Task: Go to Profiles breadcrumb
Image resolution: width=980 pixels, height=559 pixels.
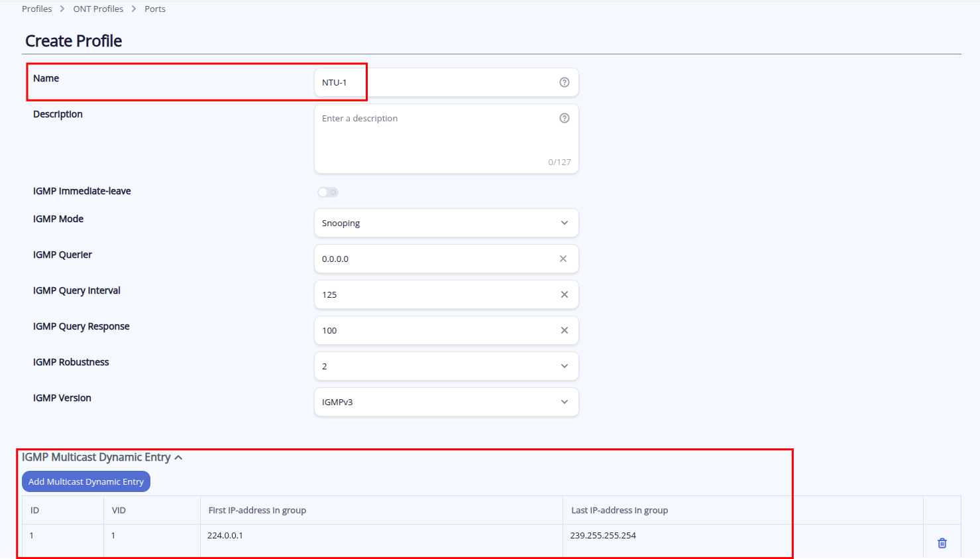Action: [36, 9]
